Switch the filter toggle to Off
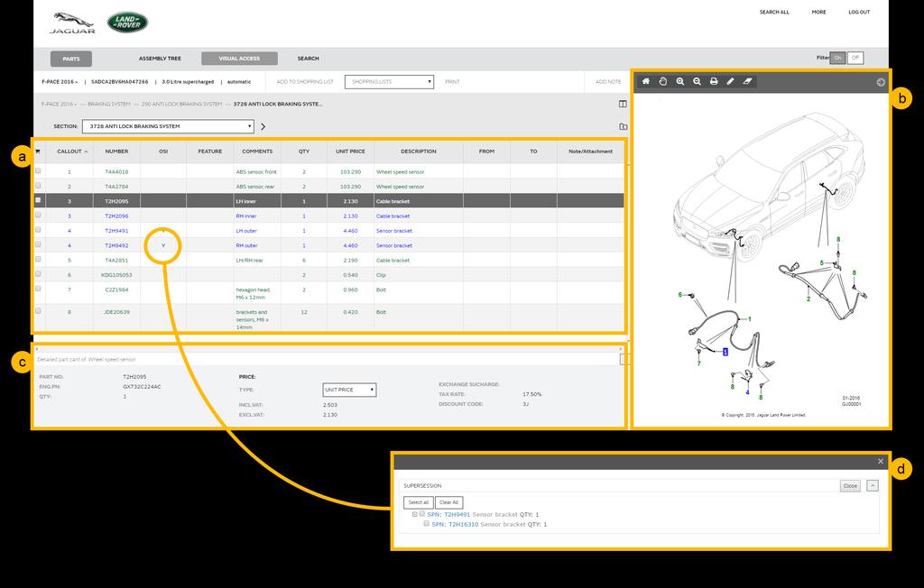Viewport: 924px width, 588px height. (855, 58)
